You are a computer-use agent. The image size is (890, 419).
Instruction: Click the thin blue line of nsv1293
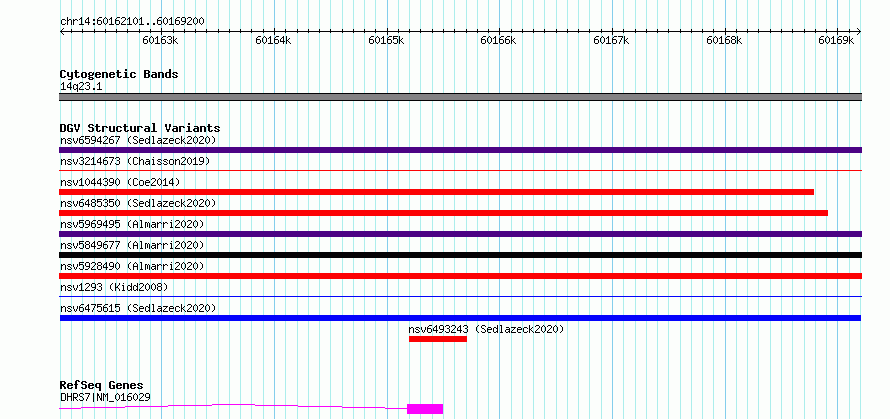click(460, 296)
